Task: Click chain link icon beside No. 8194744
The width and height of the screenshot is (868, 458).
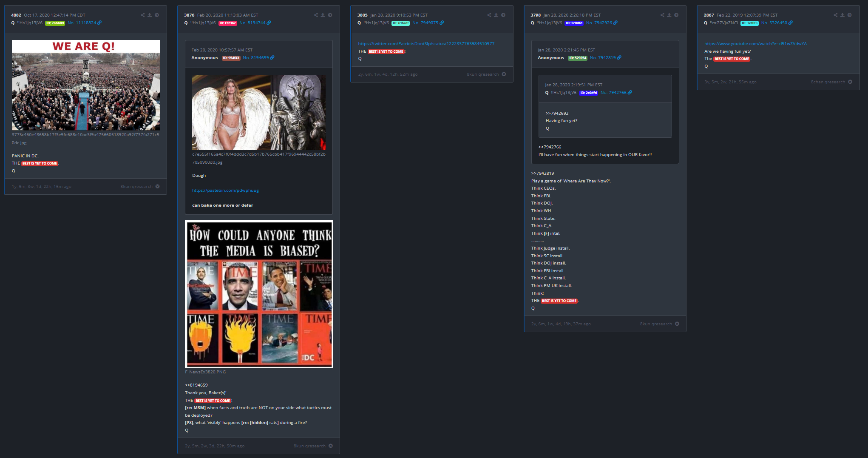Action: tap(269, 23)
